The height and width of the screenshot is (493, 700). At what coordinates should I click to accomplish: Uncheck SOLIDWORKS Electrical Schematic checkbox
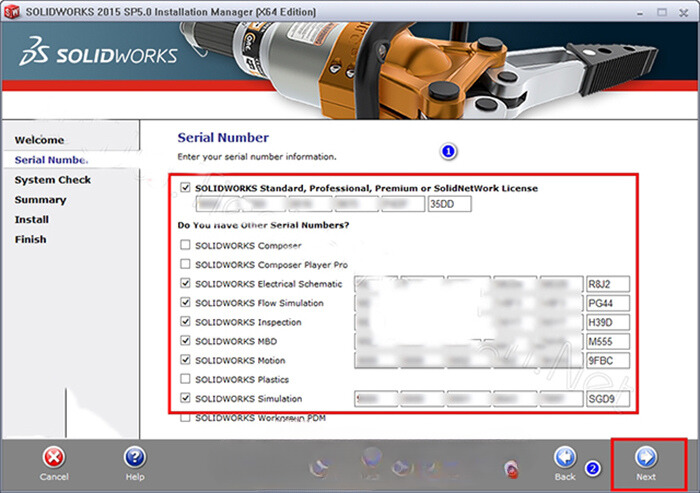185,283
